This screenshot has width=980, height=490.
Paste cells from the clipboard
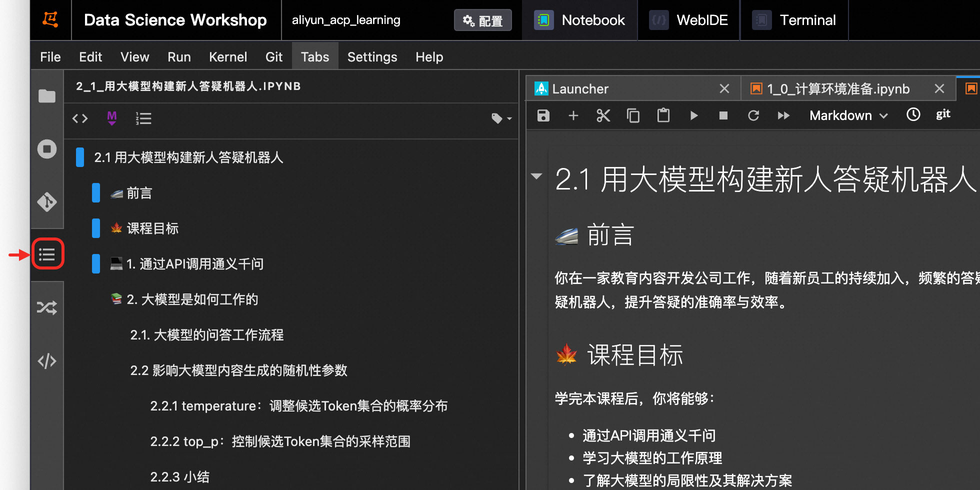click(663, 115)
